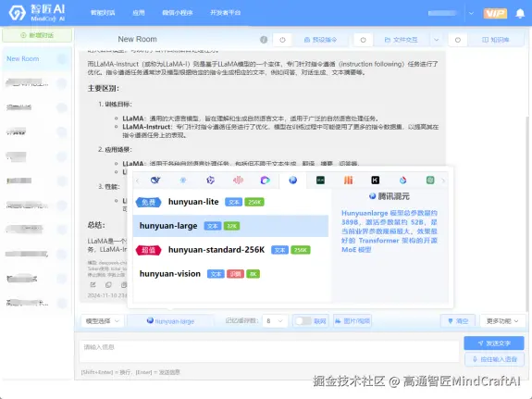Click the 清空 button
The width and height of the screenshot is (532, 399).
(x=458, y=321)
